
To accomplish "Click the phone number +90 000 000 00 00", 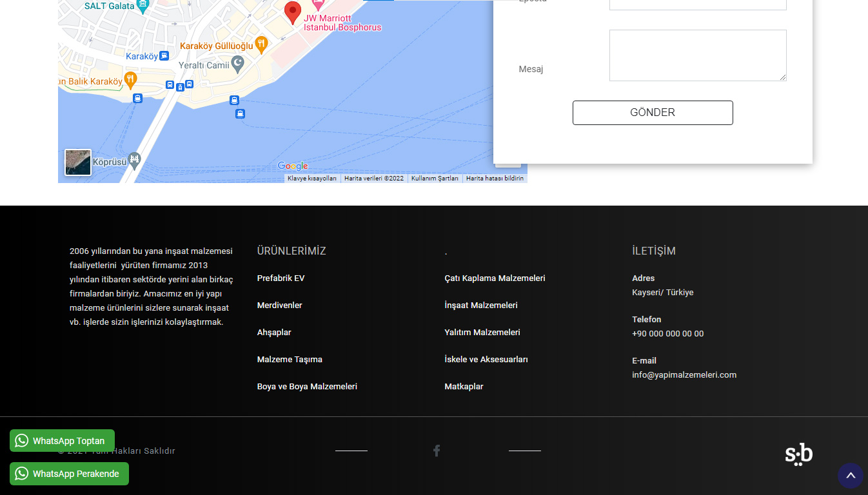I will point(668,334).
